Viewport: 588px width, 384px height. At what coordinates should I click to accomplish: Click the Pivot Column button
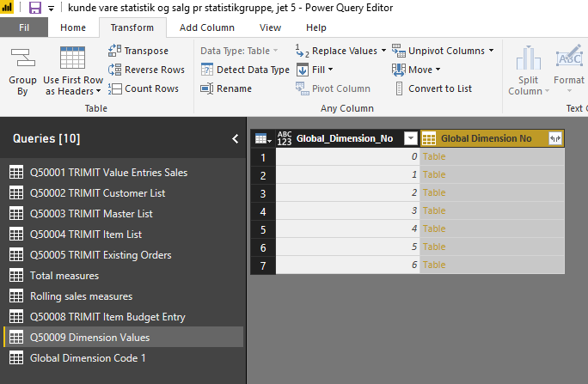[333, 88]
